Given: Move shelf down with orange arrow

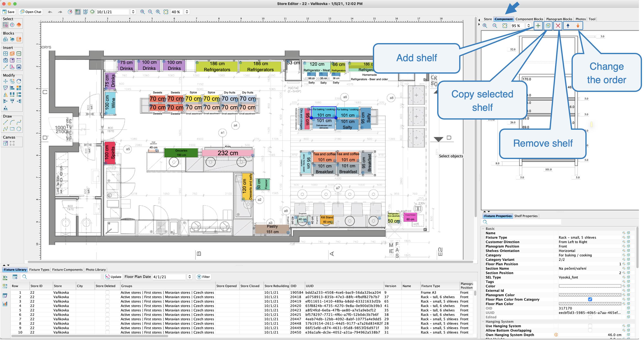Looking at the screenshot, I should point(578,25).
